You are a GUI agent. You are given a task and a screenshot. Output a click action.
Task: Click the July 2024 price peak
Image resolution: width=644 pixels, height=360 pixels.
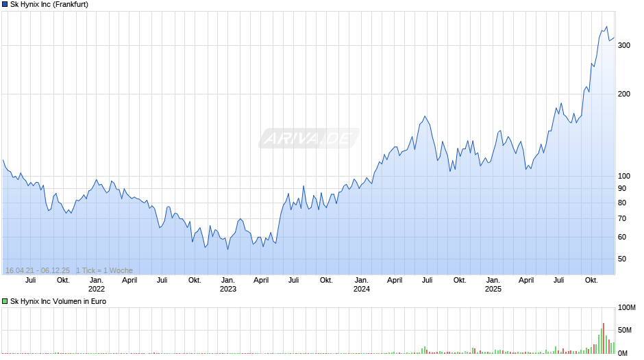425,116
